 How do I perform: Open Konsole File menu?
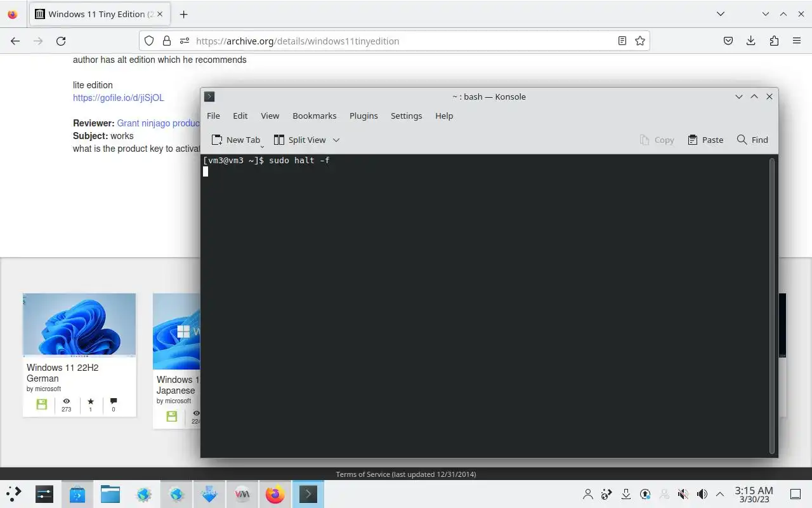213,116
